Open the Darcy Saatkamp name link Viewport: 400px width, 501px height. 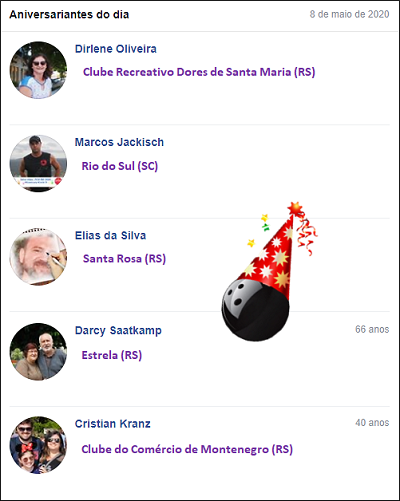118,330
